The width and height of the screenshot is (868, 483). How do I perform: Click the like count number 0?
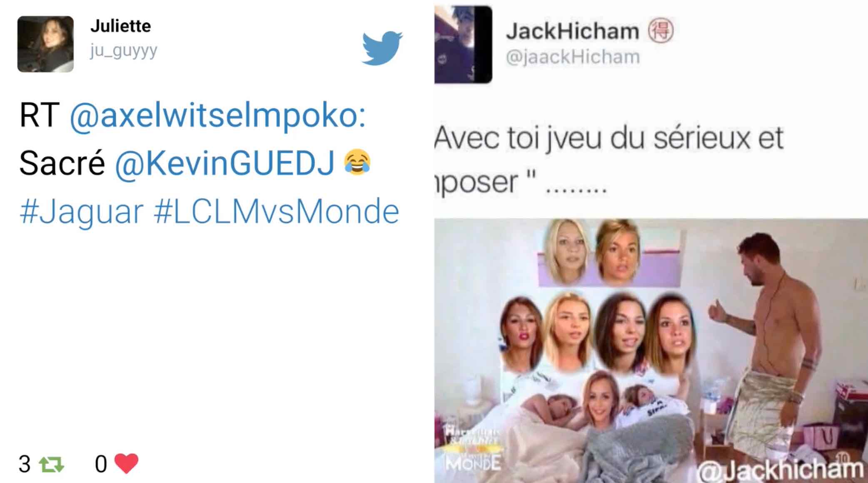click(101, 464)
